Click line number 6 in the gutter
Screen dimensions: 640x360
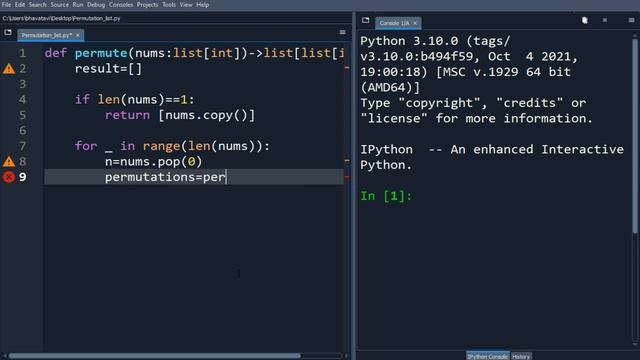[x=22, y=131]
